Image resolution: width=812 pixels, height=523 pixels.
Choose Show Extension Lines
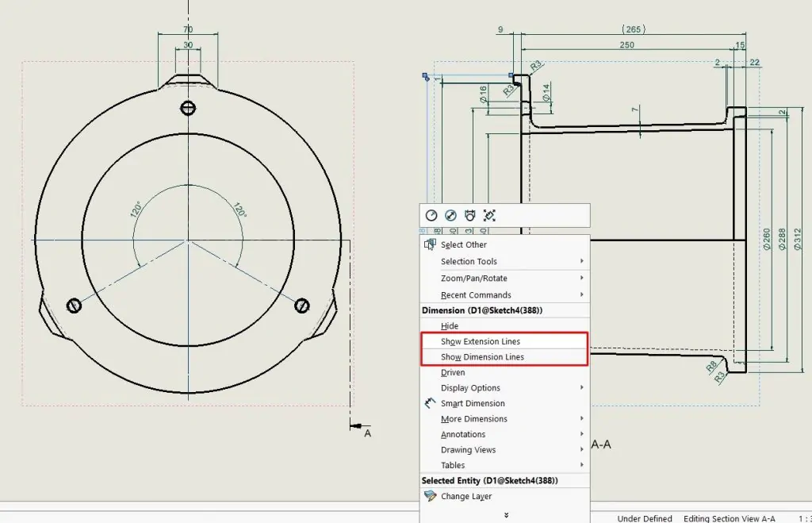pos(504,341)
